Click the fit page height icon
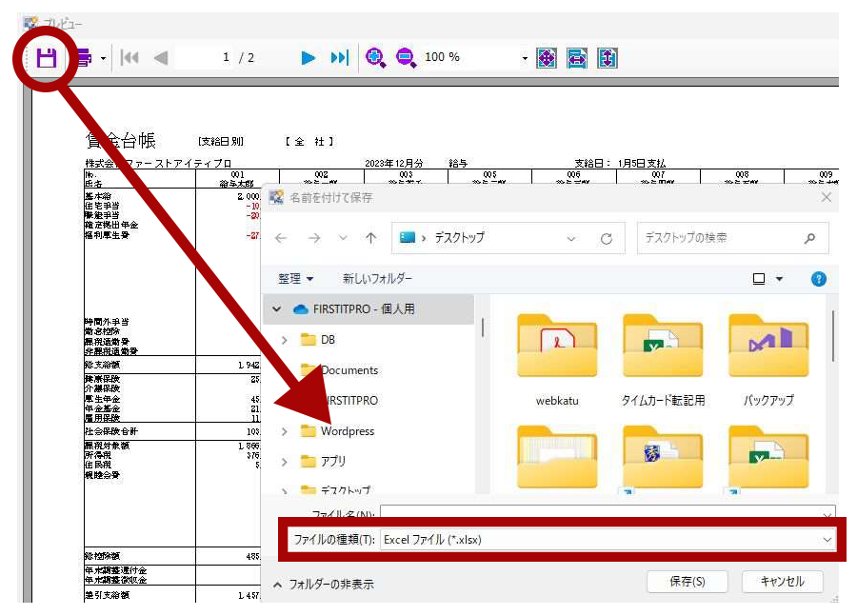 pos(608,58)
